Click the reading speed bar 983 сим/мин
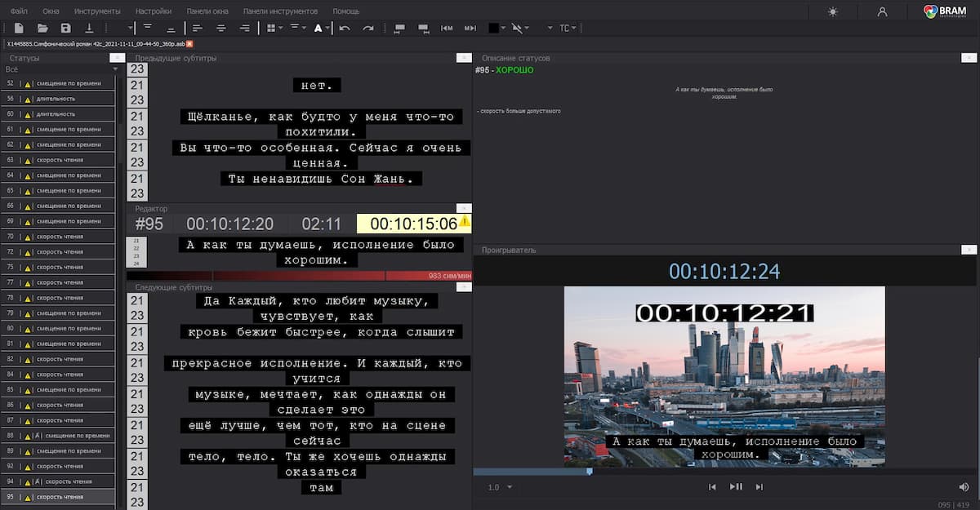This screenshot has height=510, width=980. [299, 276]
